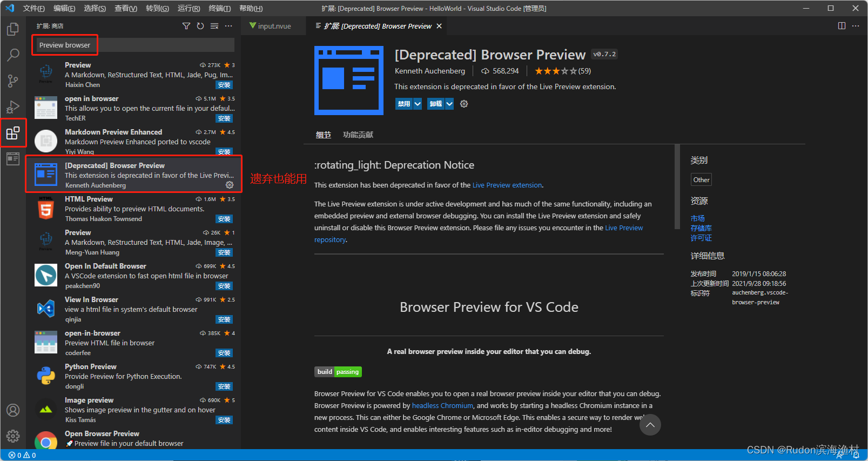868x461 pixels.
Task: Expand the disable button dropdown arrow
Action: coord(418,104)
